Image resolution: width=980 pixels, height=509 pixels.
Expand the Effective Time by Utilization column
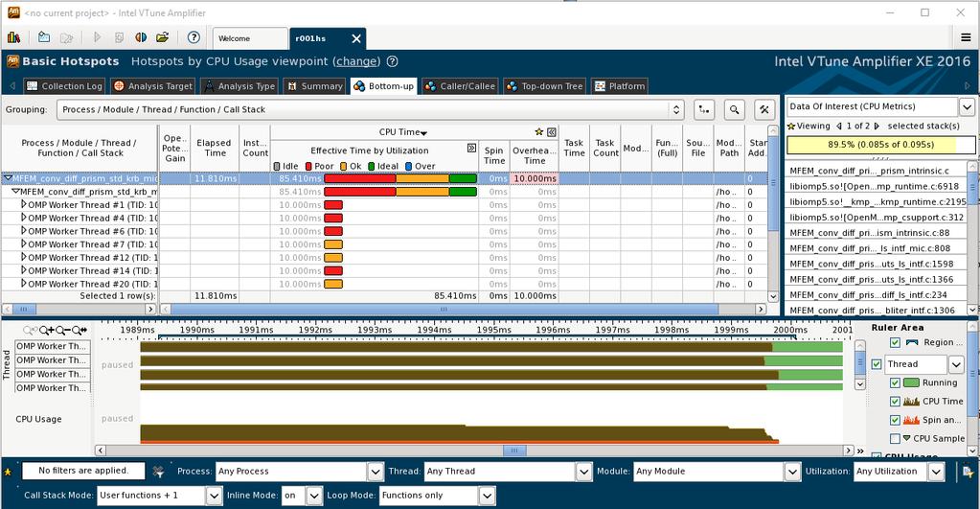click(x=472, y=149)
